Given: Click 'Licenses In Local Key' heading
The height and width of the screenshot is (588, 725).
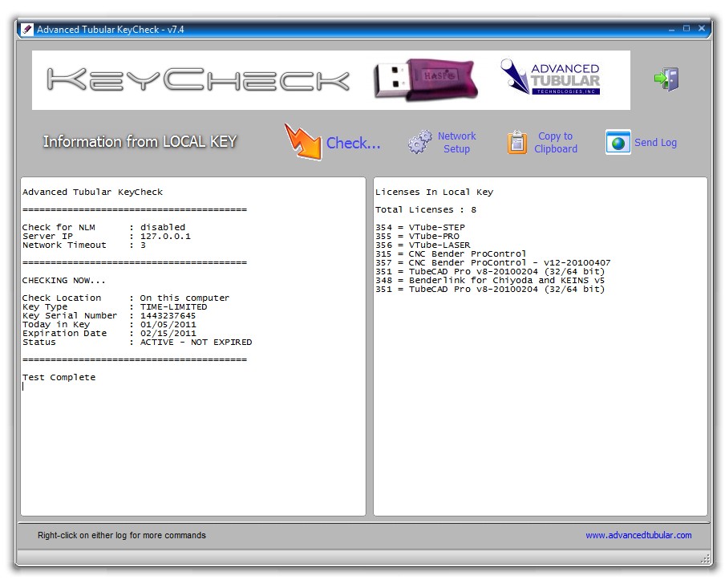Looking at the screenshot, I should point(434,192).
